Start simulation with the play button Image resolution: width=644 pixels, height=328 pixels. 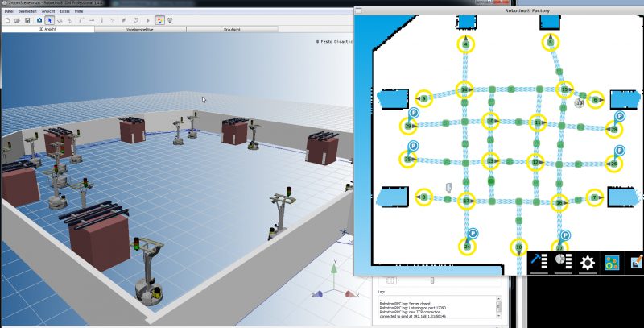[x=148, y=20]
